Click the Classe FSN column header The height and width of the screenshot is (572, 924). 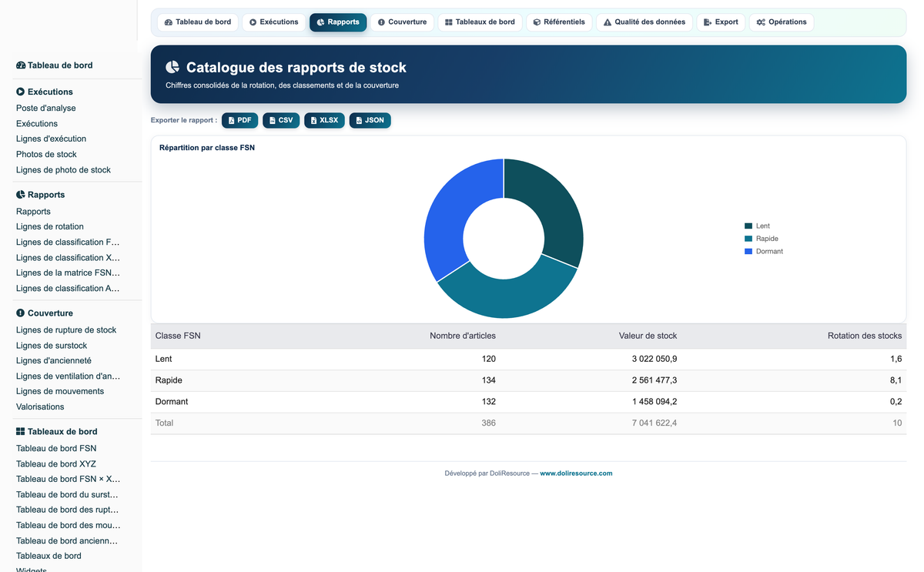(178, 336)
